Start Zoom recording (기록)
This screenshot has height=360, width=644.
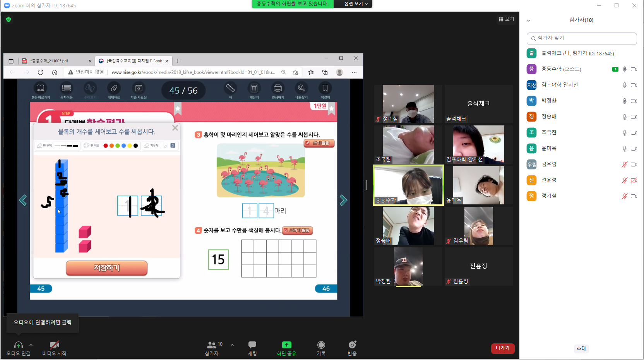(321, 348)
